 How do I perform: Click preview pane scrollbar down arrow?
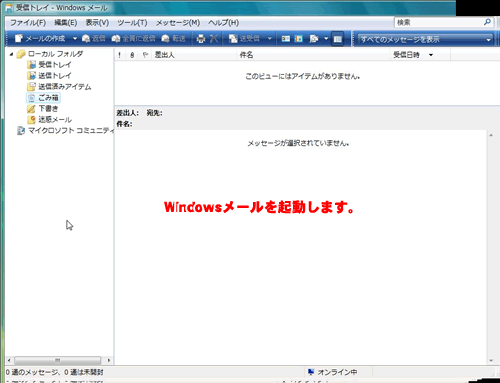(x=491, y=360)
